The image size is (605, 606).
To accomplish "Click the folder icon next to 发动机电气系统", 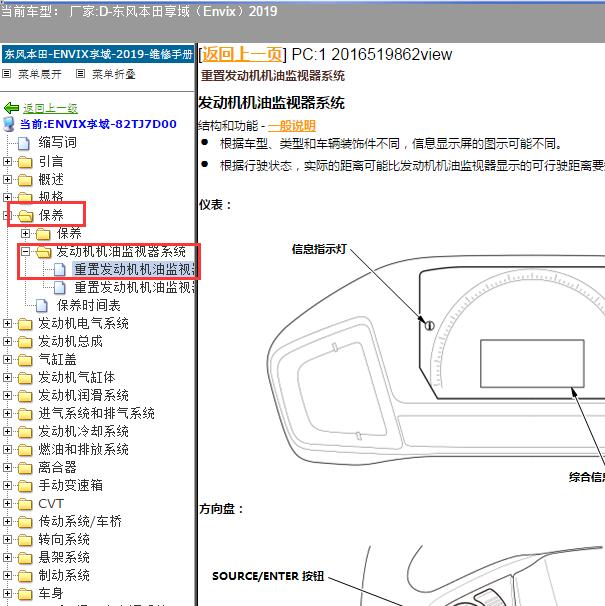I will (x=25, y=324).
